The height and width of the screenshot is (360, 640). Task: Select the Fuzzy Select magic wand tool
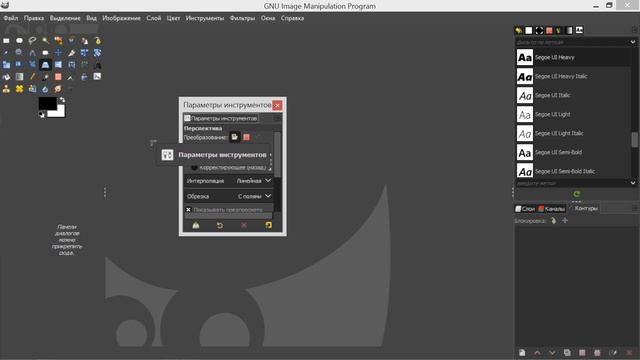[x=45, y=40]
